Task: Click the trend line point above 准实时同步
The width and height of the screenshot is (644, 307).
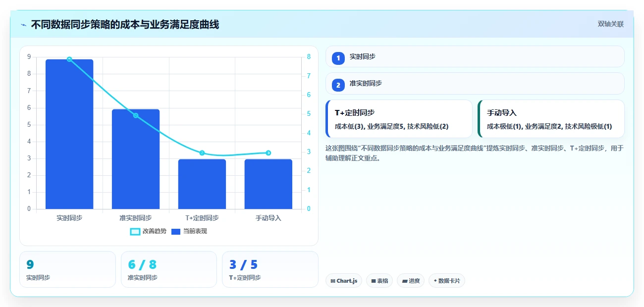Action: coord(136,115)
